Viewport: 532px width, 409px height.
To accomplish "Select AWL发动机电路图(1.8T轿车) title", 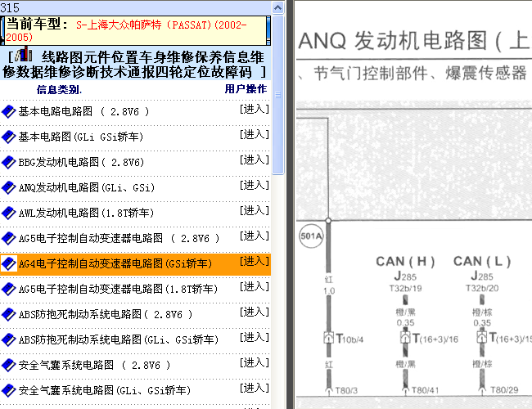I will 86,213.
